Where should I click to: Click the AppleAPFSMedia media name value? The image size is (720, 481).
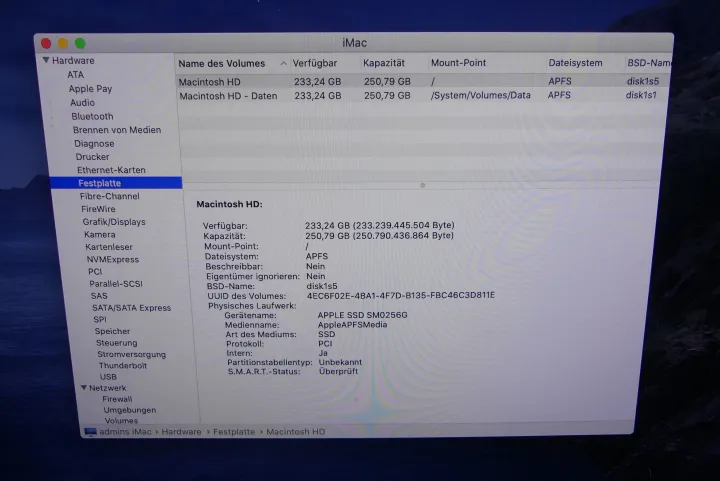pyautogui.click(x=352, y=324)
